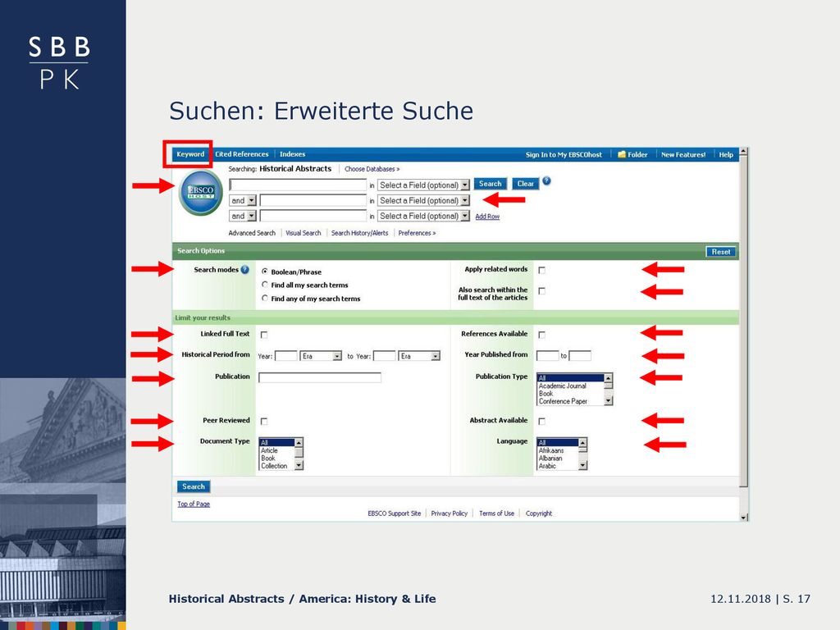840x630 pixels.
Task: Click the first search term field
Action: pyautogui.click(x=298, y=185)
